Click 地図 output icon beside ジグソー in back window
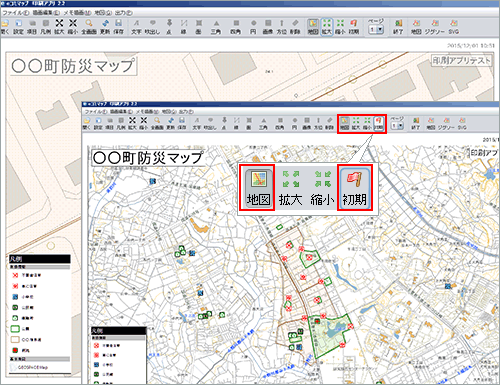Screen dimensions: 500x385 416,27
